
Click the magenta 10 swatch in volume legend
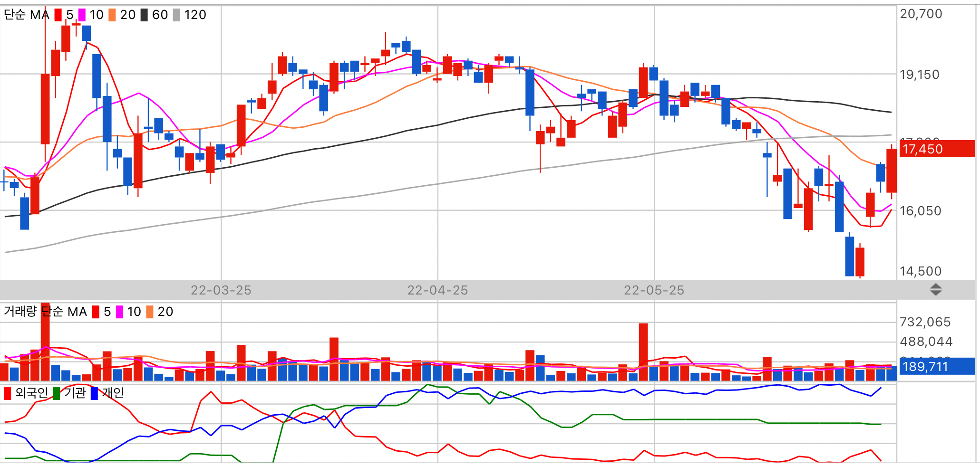119,312
